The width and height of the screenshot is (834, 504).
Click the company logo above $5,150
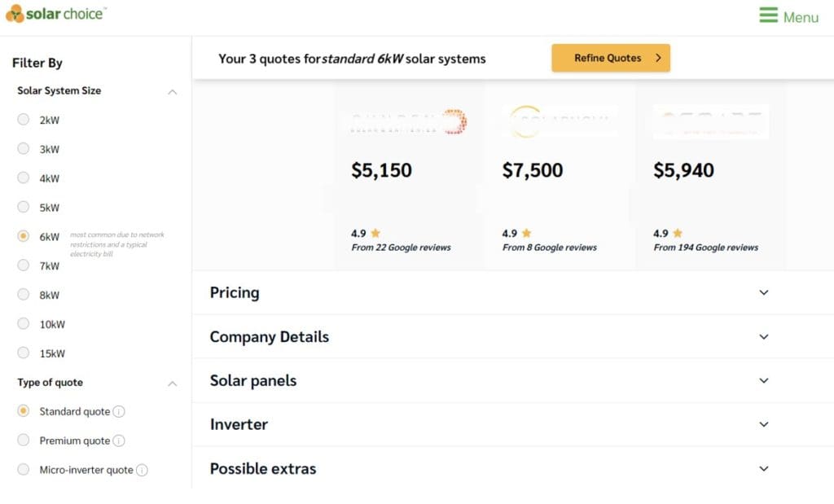tap(408, 122)
